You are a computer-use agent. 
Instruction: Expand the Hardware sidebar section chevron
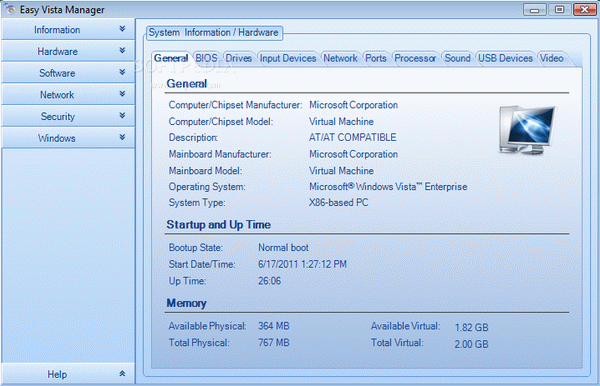(122, 50)
